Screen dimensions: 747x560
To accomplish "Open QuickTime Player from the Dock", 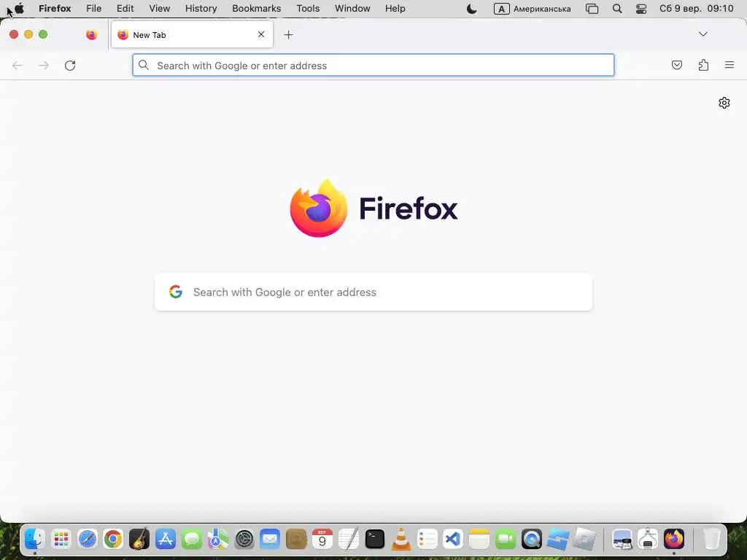I will [x=532, y=540].
